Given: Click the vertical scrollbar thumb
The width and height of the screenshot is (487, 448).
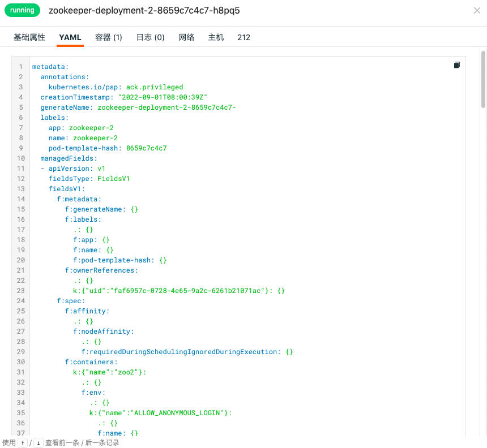Looking at the screenshot, I should point(483,79).
